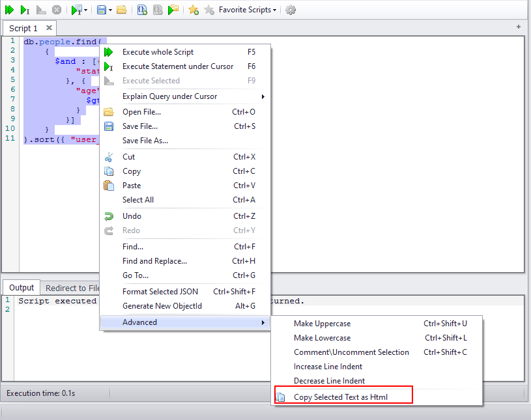Click the Open file folder toolbar icon
This screenshot has width=531, height=420.
(x=122, y=10)
